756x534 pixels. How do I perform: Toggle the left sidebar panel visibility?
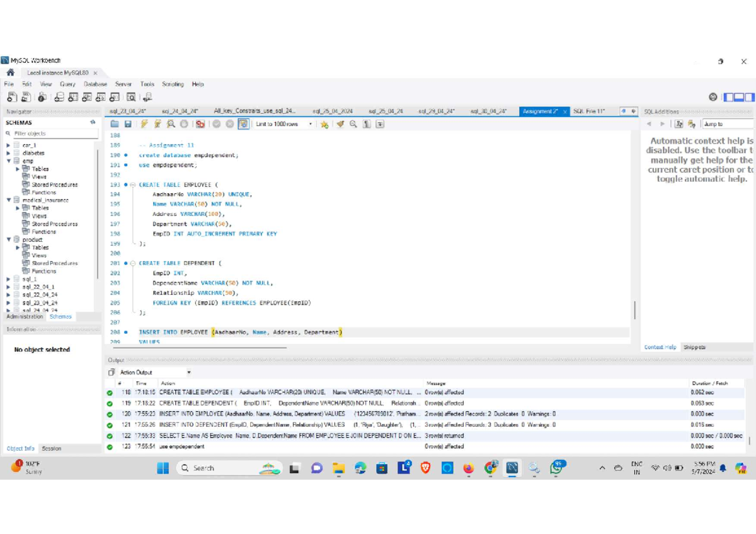coord(728,97)
